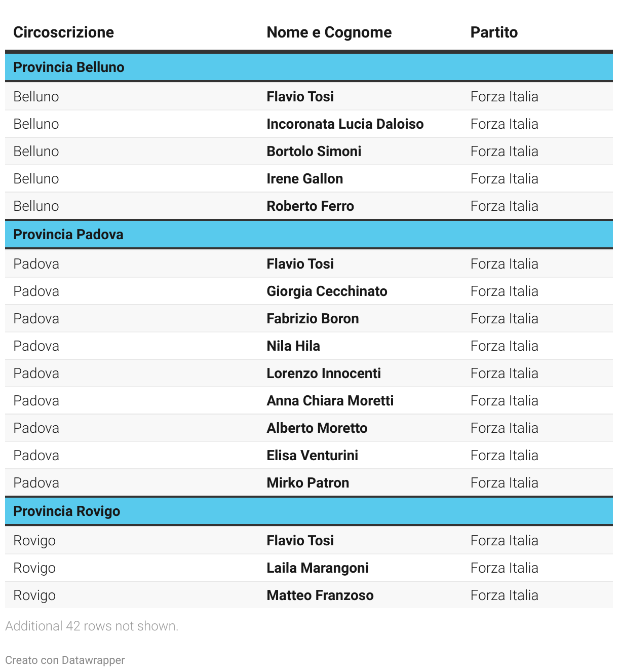Click the Fabrizio Boron entry

(313, 319)
